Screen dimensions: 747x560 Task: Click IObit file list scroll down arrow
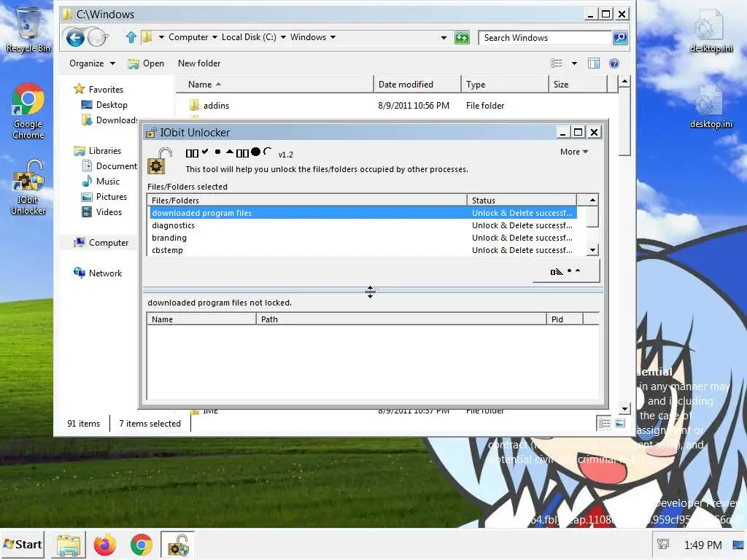[x=592, y=250]
